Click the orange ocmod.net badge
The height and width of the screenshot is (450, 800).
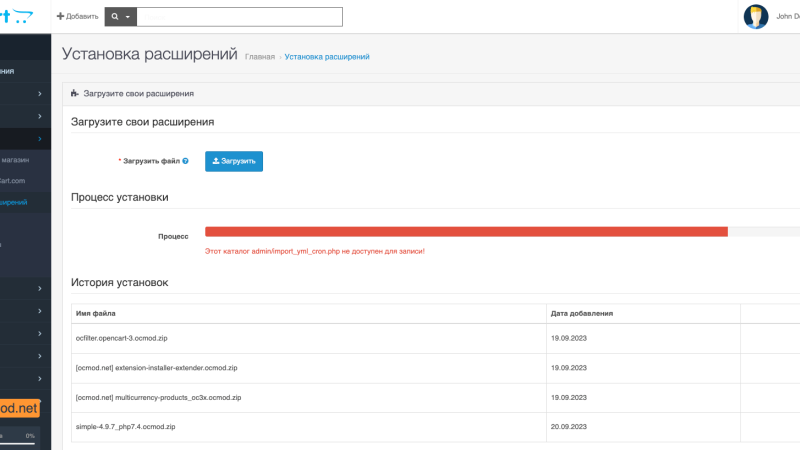point(19,408)
